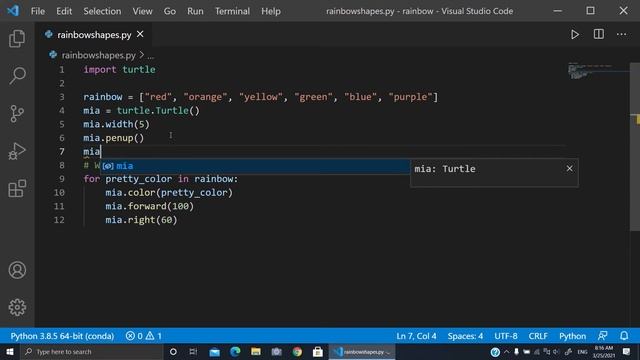This screenshot has height=360, width=640.
Task: Click rainbowshapes.py in the breadcrumb
Action: click(98, 55)
